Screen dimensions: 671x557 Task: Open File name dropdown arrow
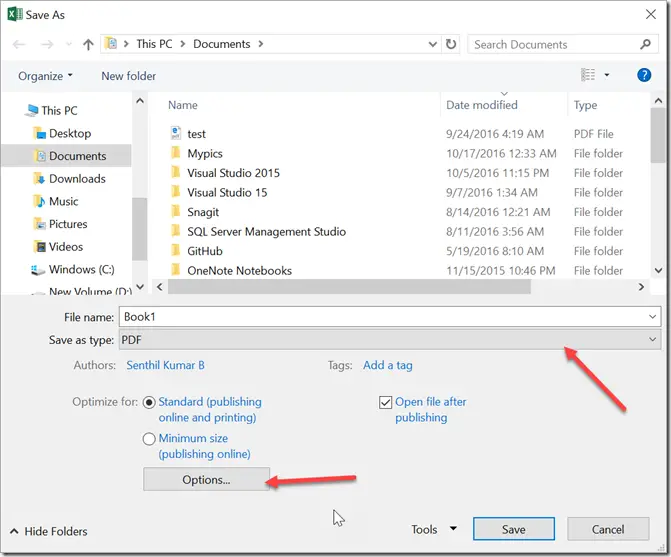652,317
